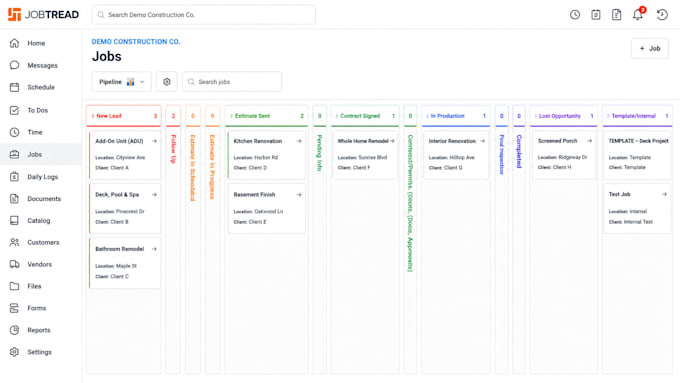The width and height of the screenshot is (680, 383).
Task: Open Schedule in sidebar
Action: [41, 87]
